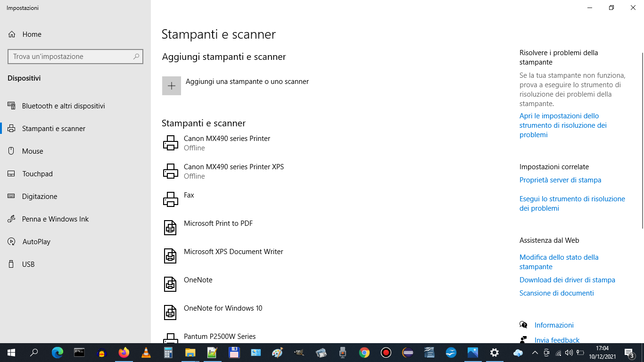Viewport: 644px width, 362px height.
Task: Click the Informazioni link
Action: point(554,325)
